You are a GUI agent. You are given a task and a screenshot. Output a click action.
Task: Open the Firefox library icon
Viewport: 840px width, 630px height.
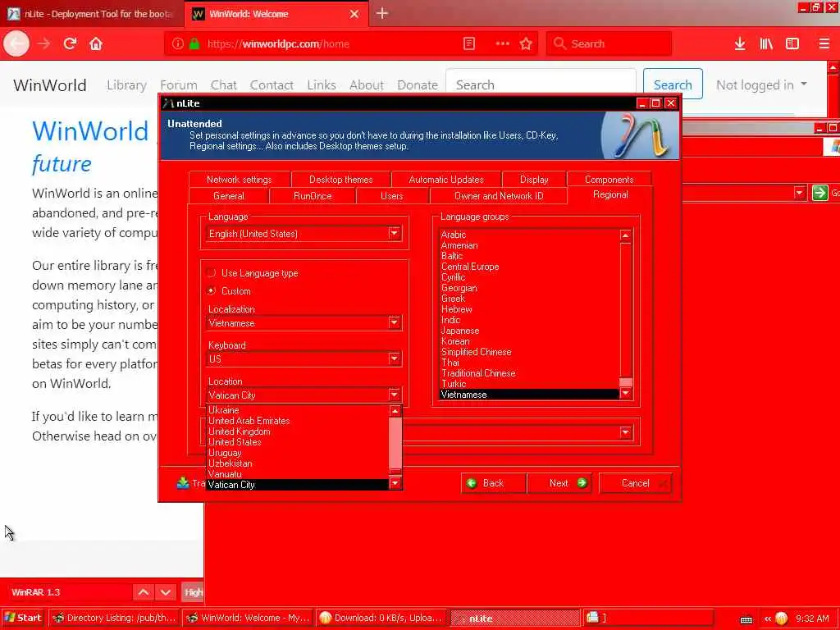click(766, 43)
